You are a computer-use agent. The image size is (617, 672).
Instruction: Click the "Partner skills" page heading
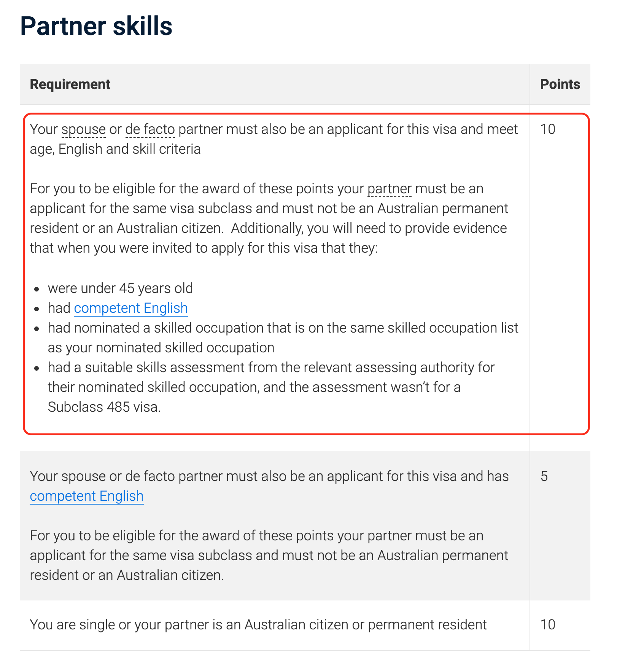(x=96, y=26)
